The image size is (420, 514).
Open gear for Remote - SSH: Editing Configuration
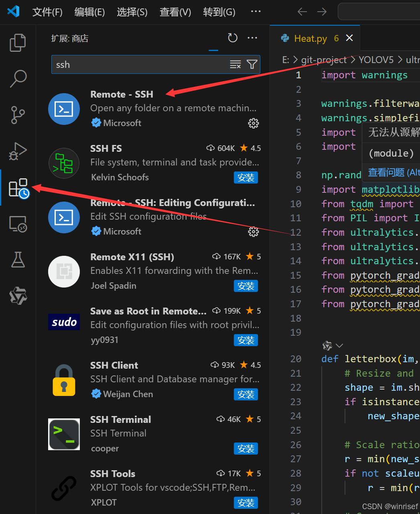(254, 232)
